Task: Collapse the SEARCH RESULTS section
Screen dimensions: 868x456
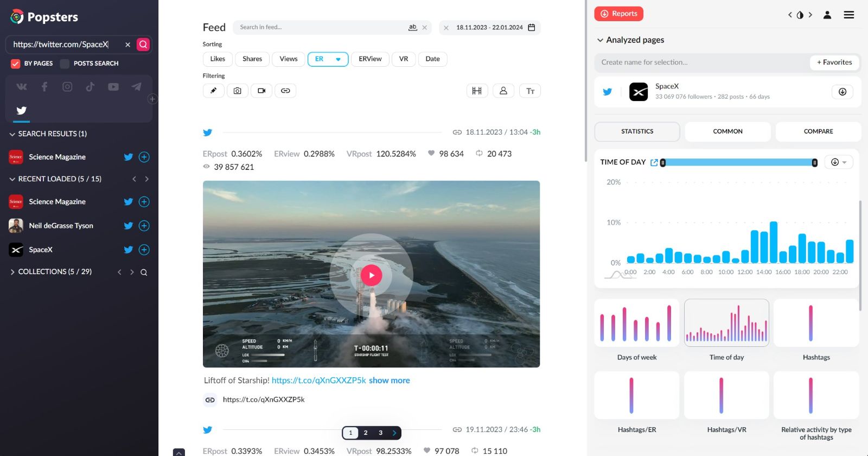Action: (x=12, y=134)
